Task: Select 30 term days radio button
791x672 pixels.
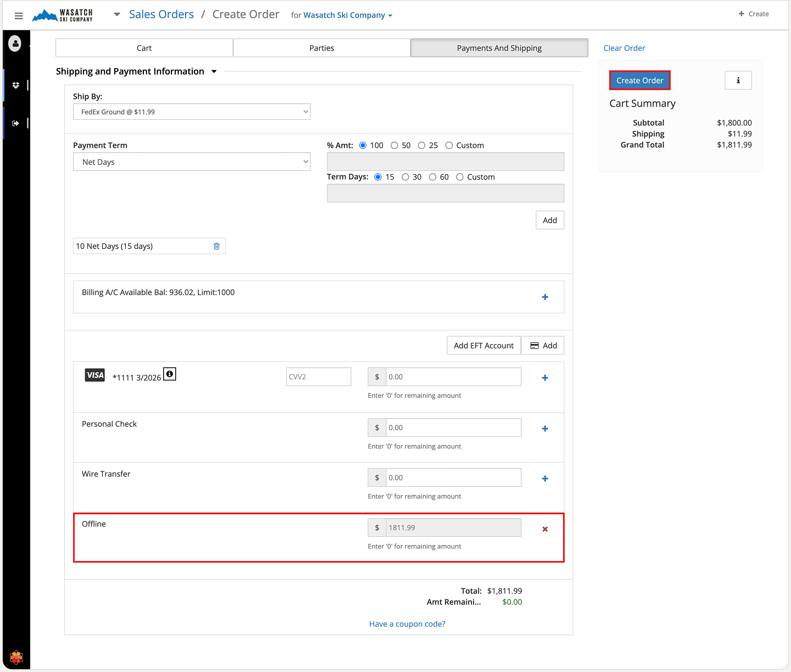Action: [x=405, y=177]
